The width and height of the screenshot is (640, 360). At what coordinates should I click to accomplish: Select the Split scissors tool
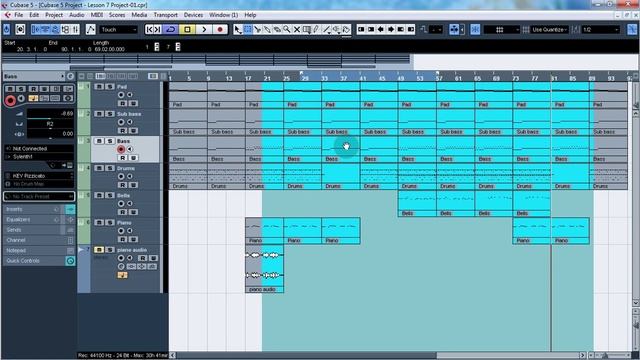pos(257,29)
